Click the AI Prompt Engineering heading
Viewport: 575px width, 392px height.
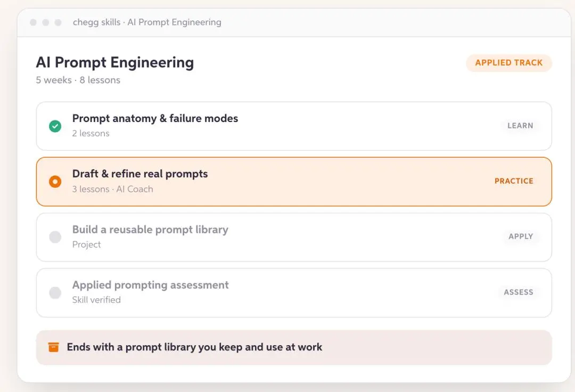pos(115,63)
